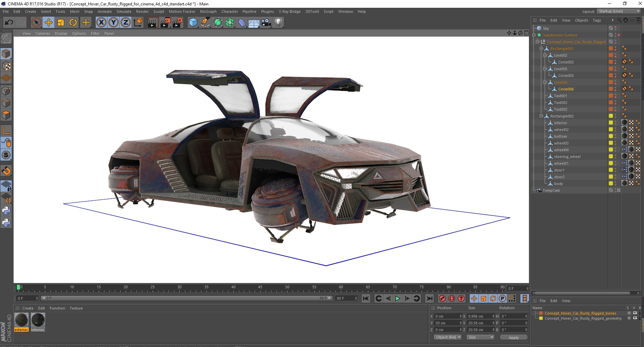This screenshot has height=347, width=644.
Task: Open Edit Render Settings icon
Action: (178, 23)
